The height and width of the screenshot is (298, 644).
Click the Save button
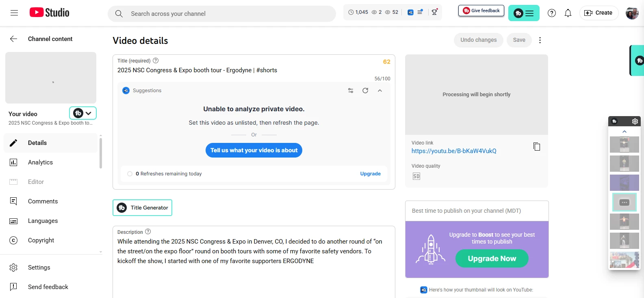(x=519, y=40)
